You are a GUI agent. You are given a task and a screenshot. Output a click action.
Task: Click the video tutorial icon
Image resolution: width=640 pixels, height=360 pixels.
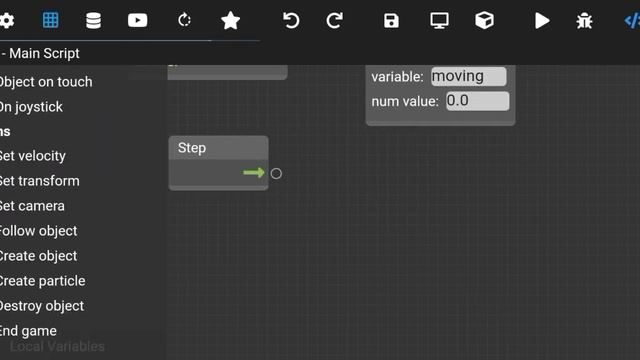(x=138, y=20)
